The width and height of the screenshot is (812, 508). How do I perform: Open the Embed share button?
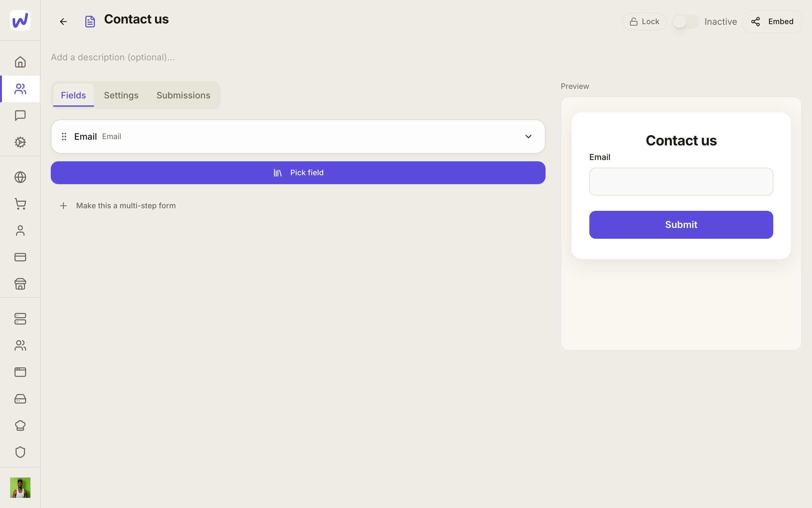tap(772, 22)
